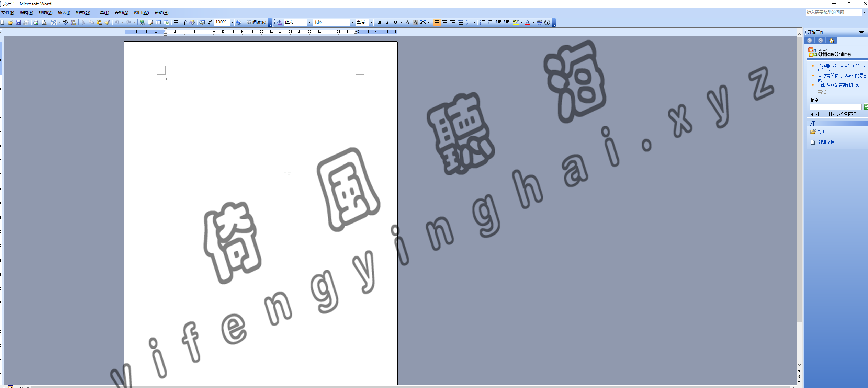
Task: Toggle Underline formatting
Action: (x=395, y=22)
